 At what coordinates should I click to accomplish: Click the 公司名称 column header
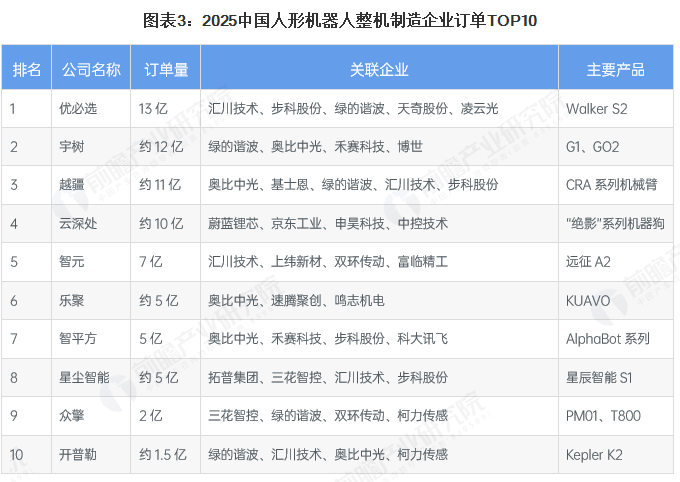tap(91, 69)
